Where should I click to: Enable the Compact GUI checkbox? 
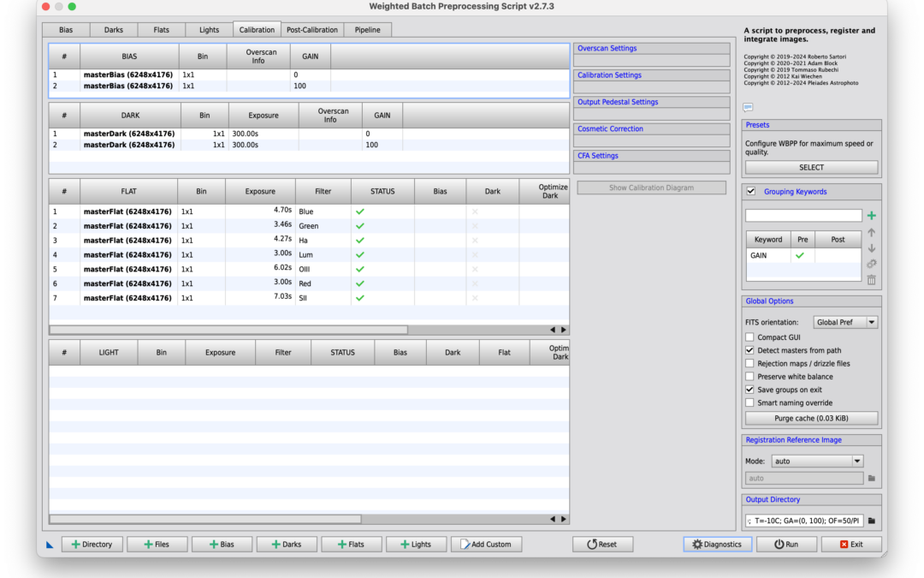750,337
